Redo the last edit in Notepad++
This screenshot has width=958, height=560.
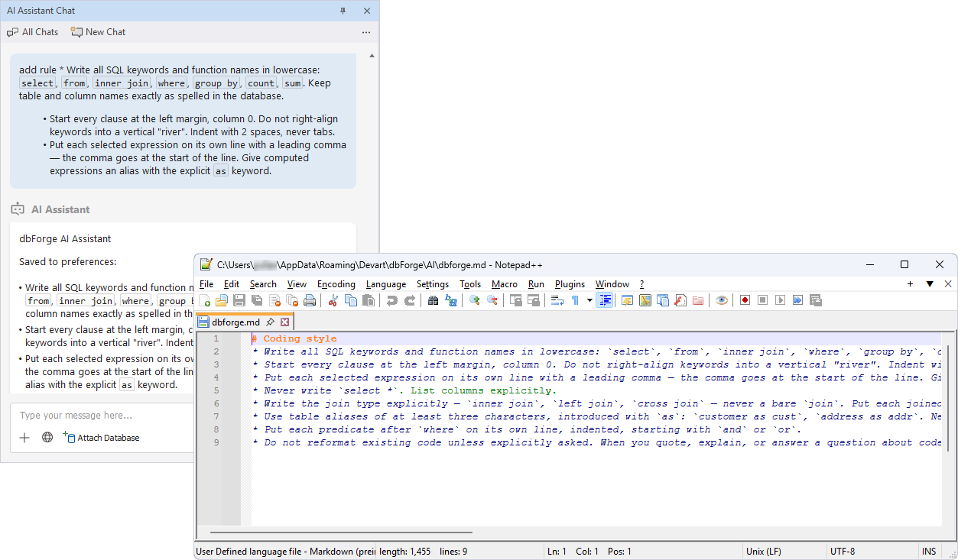(x=410, y=300)
